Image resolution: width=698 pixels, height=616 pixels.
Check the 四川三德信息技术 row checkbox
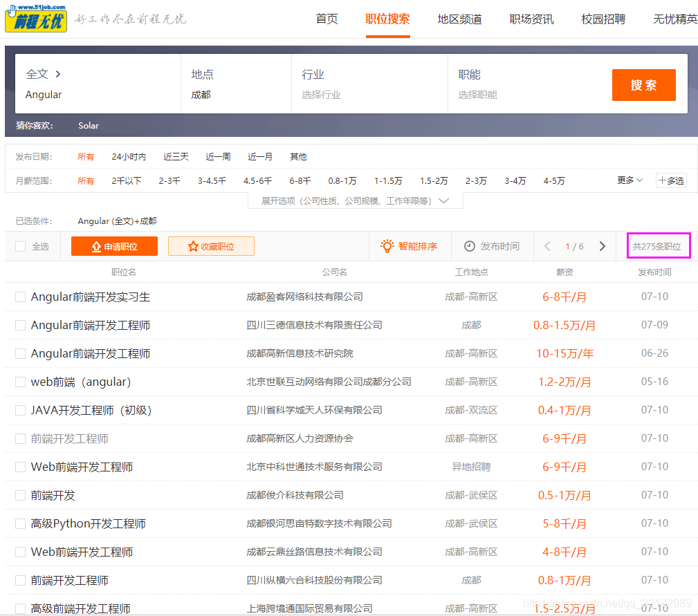[21, 325]
